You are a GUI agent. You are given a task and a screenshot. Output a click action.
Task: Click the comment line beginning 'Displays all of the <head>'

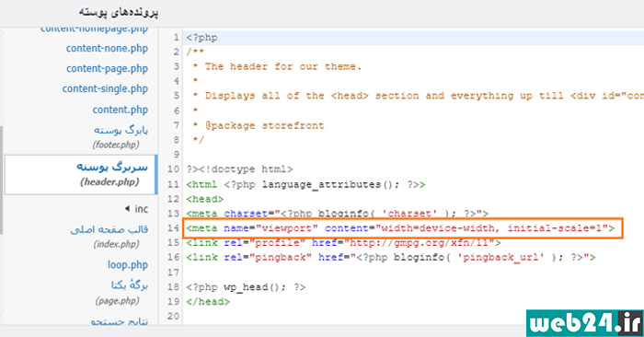[418, 96]
